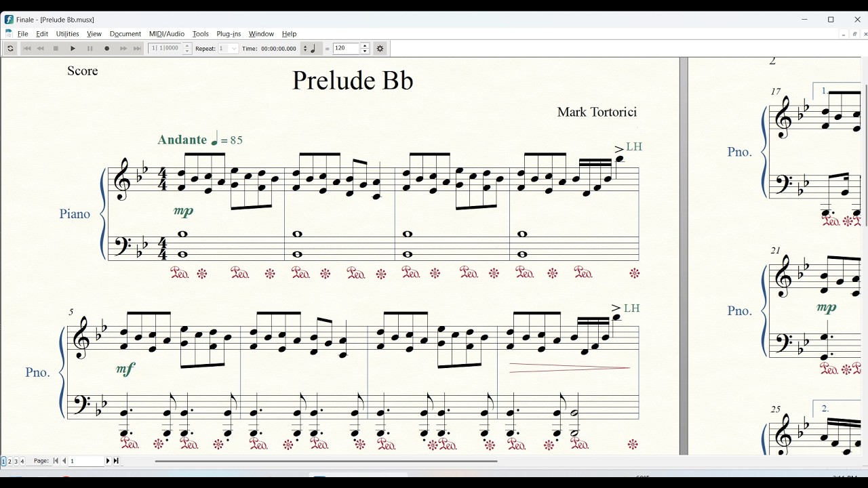Open the Edit menu

pyautogui.click(x=42, y=34)
